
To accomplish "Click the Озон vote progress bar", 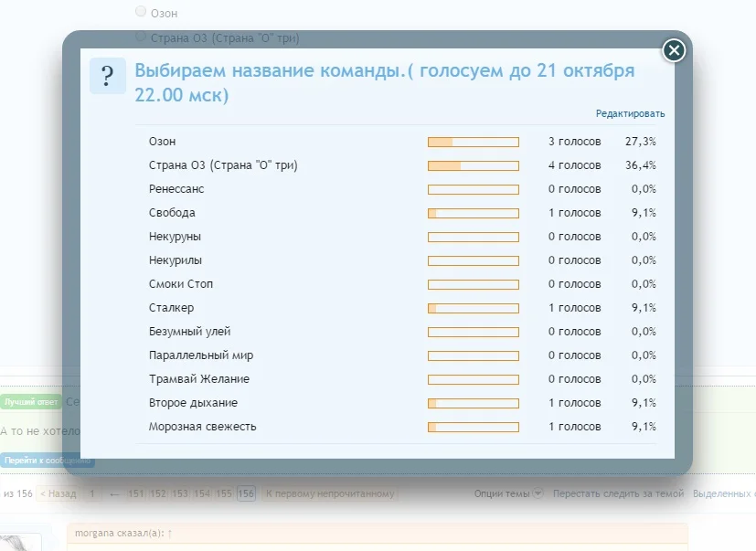I will pos(474,142).
